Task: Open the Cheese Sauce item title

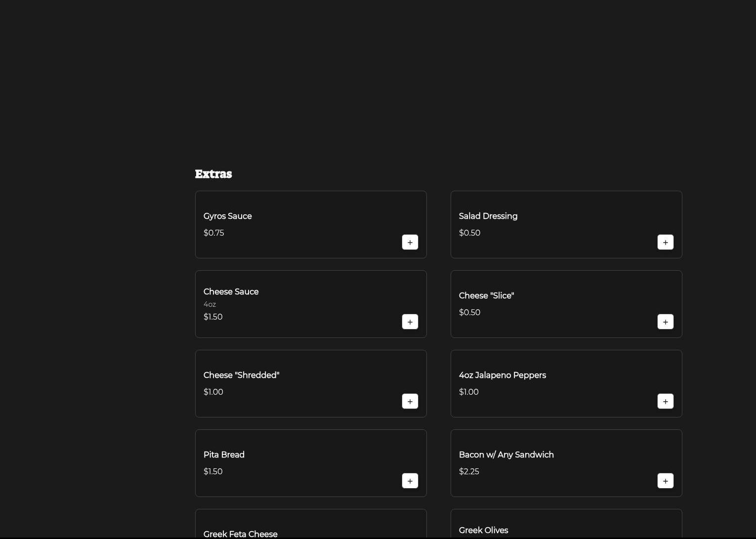Action: (231, 291)
